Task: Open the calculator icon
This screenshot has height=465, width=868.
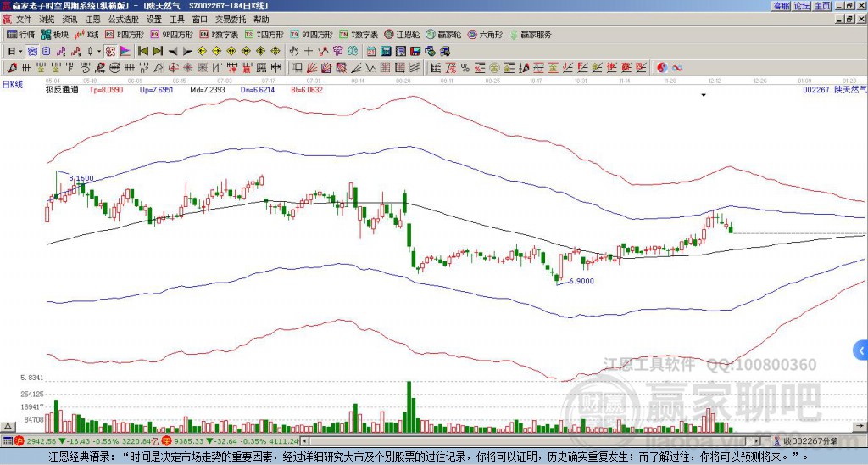Action: coord(386,51)
